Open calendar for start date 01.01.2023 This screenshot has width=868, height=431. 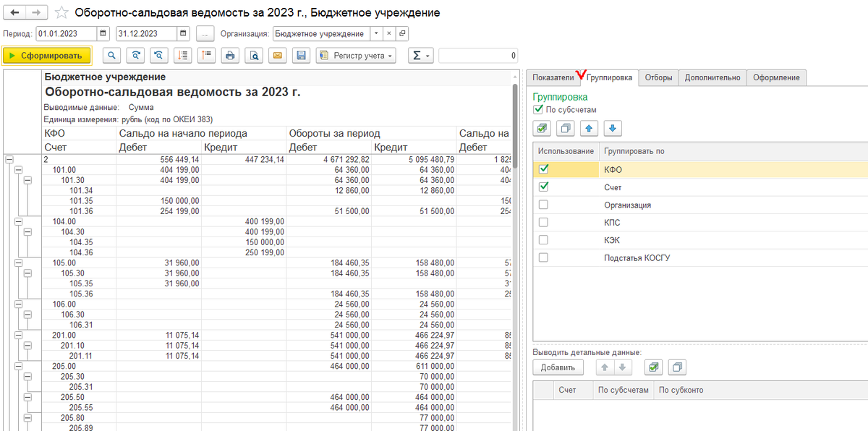coord(103,34)
